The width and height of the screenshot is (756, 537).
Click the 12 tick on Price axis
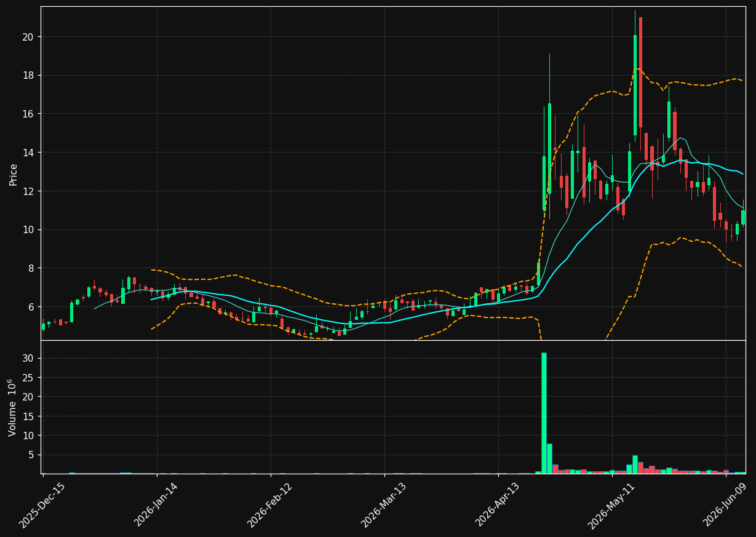click(x=28, y=191)
